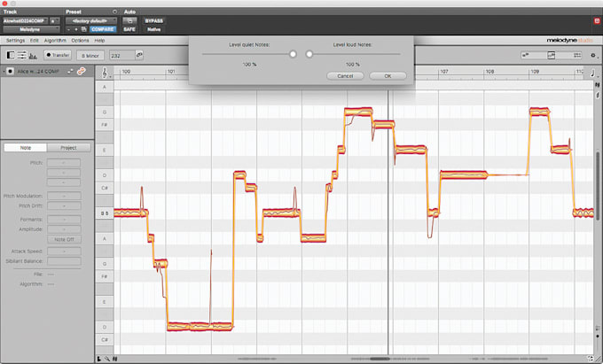Toggle the COMPARE button
This screenshot has width=603, height=364.
coord(103,29)
